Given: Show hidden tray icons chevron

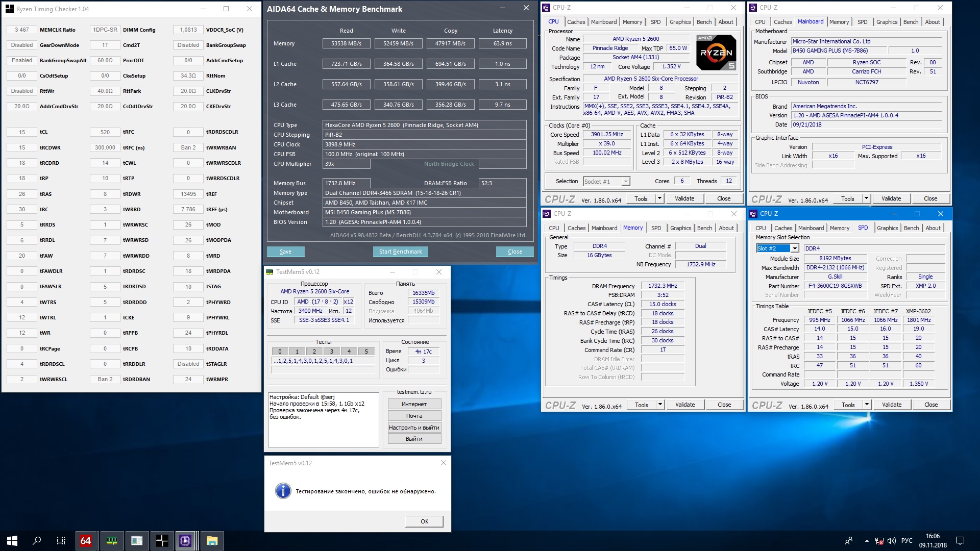Looking at the screenshot, I should [x=867, y=541].
